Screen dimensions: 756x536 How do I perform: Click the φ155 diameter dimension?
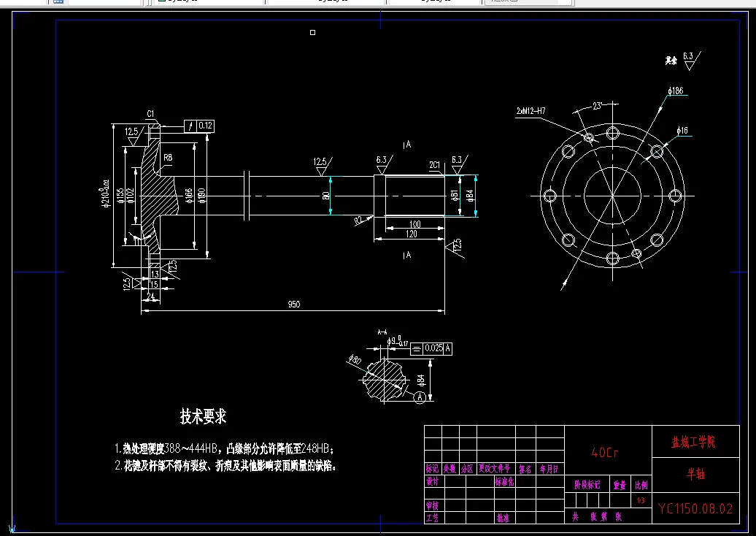(120, 196)
